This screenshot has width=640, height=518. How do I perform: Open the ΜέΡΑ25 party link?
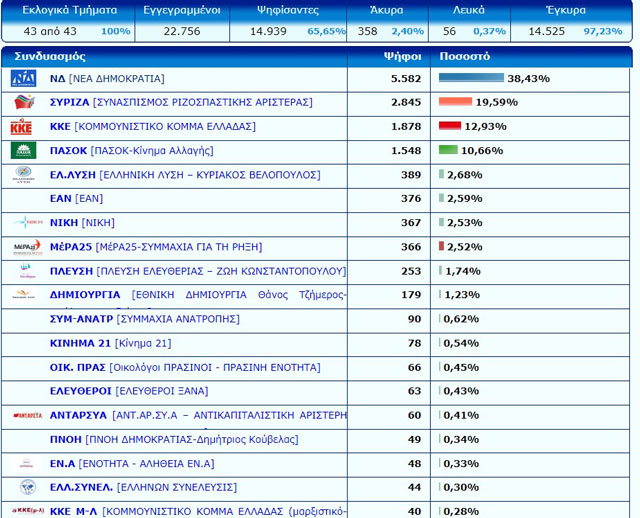(x=156, y=247)
